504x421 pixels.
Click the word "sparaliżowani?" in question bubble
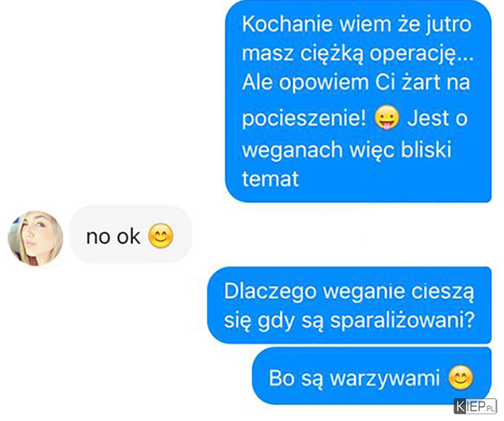(403, 321)
